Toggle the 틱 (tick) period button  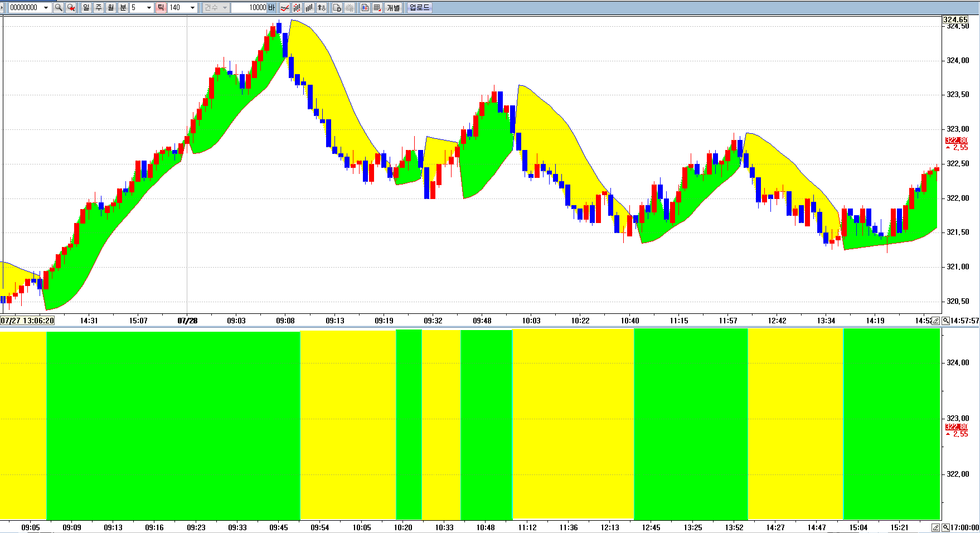[161, 7]
